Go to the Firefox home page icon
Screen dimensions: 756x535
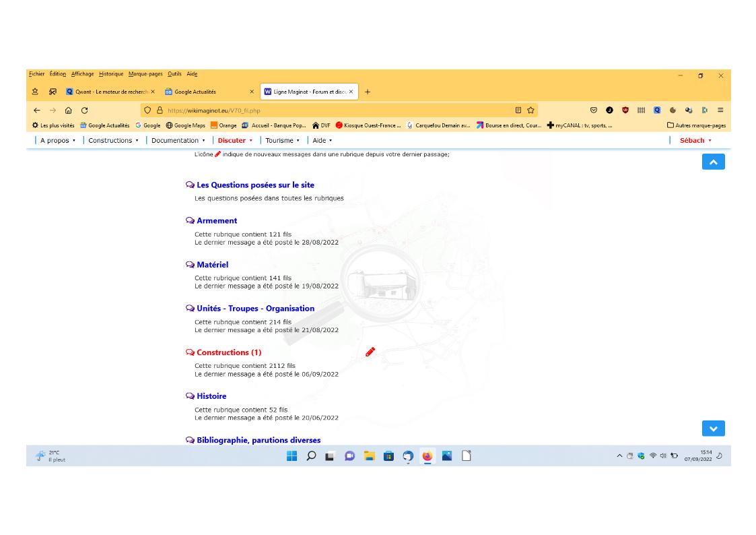pyautogui.click(x=69, y=111)
